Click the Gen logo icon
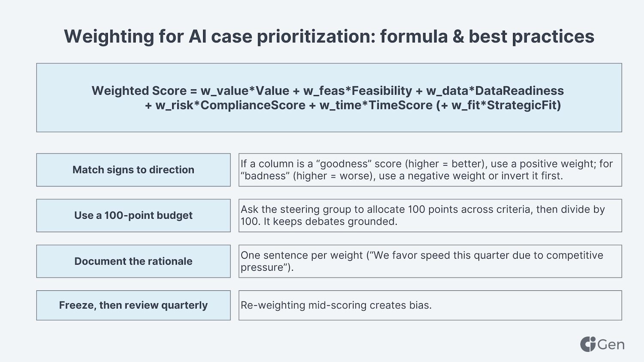The image size is (644, 362). [x=588, y=344]
